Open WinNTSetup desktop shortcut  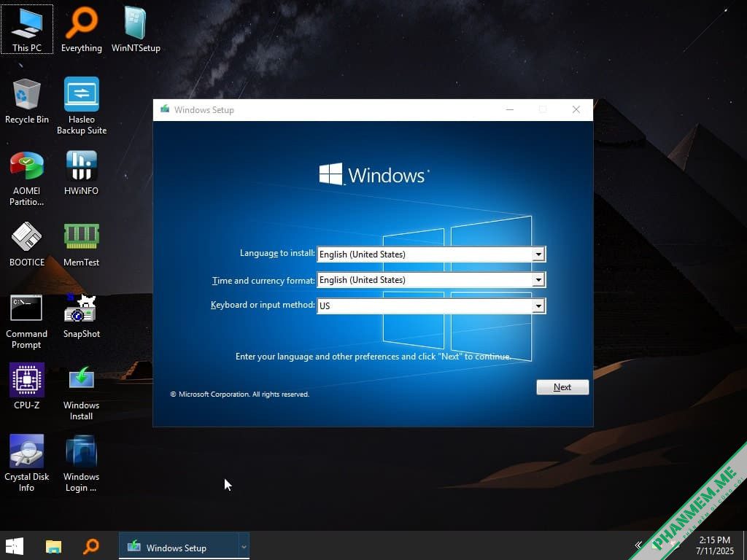pos(136,28)
